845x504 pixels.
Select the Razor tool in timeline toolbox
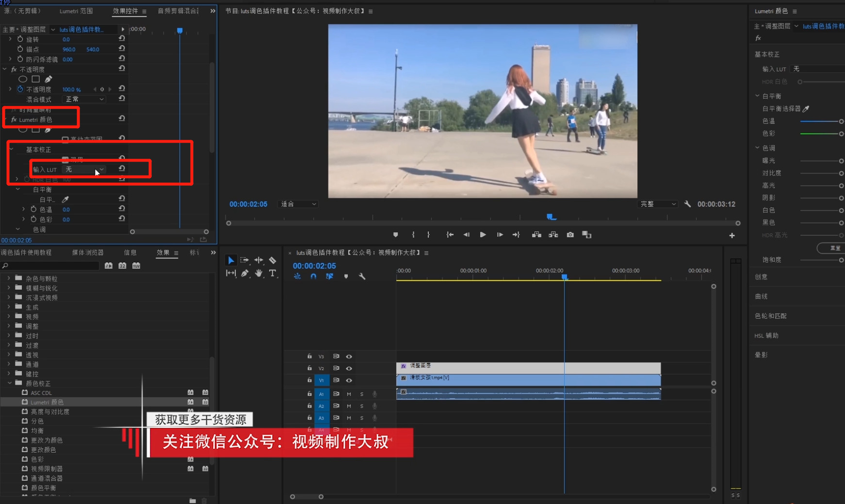click(273, 260)
